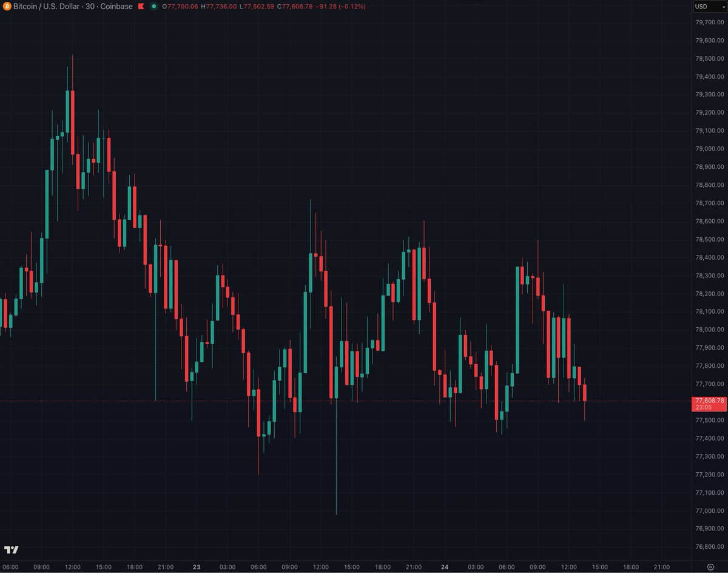Click the 78,500.00 price axis label
Screen dimensions: 728x573
(x=709, y=239)
